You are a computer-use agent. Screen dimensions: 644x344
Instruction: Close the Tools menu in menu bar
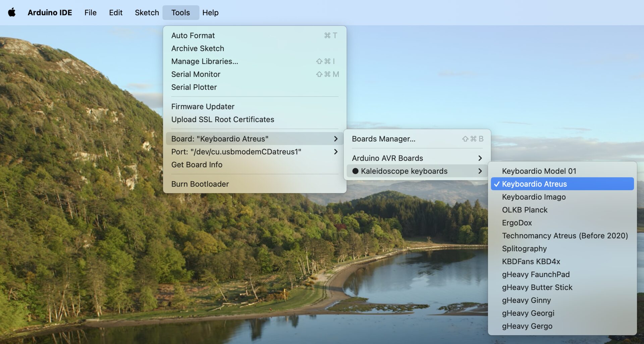180,12
